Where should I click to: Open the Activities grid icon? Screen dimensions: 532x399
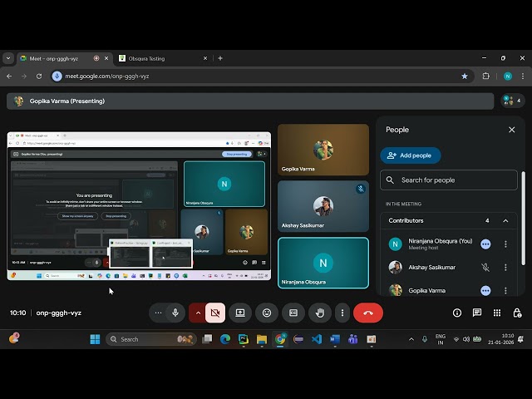[497, 313]
